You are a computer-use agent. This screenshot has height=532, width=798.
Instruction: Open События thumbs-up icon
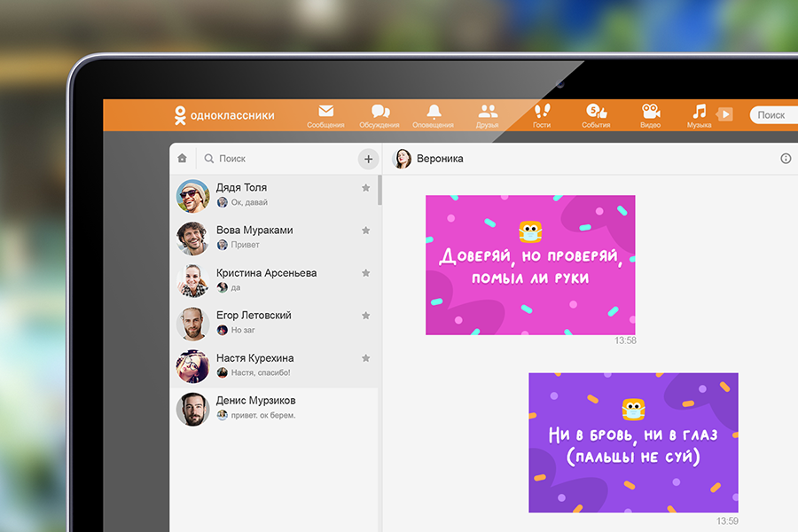597,111
